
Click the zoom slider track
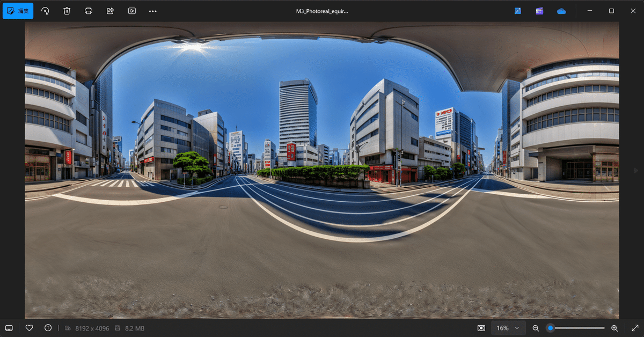pos(577,328)
